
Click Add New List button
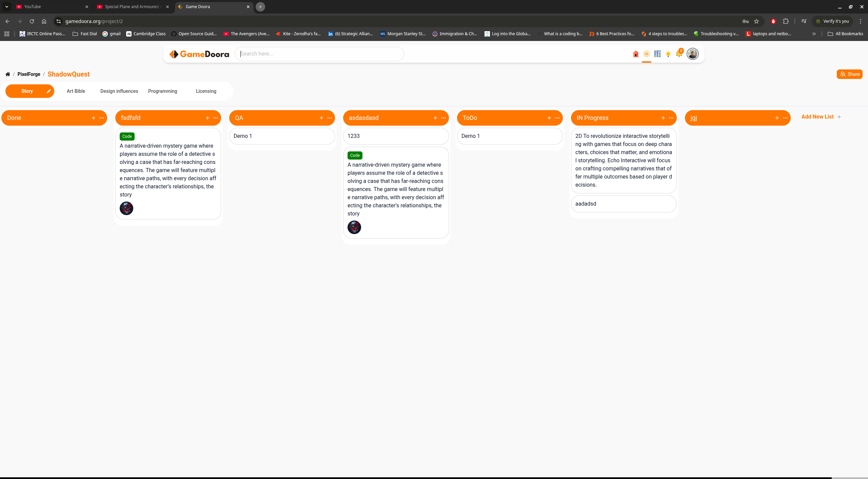(x=821, y=117)
